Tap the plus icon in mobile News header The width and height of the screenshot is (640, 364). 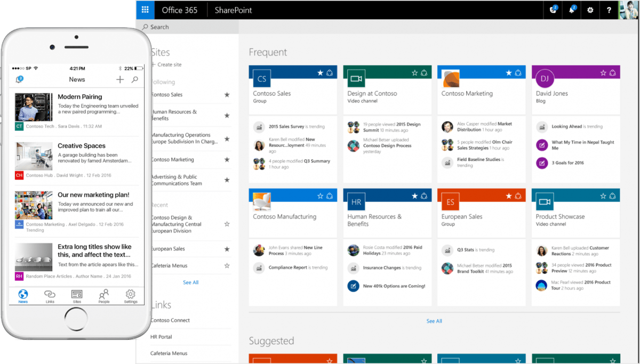120,79
